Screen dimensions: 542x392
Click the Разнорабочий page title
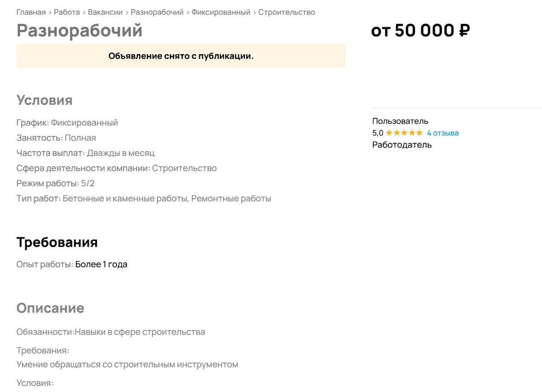point(79,31)
